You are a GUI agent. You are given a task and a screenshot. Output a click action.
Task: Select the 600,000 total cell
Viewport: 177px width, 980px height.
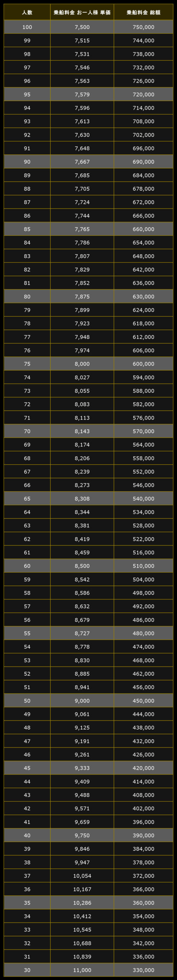coord(143,364)
